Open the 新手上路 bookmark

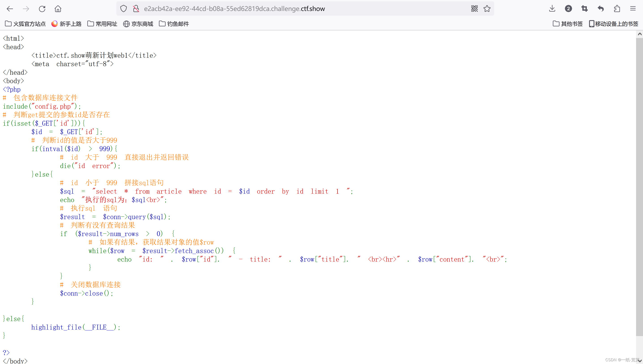coord(66,24)
